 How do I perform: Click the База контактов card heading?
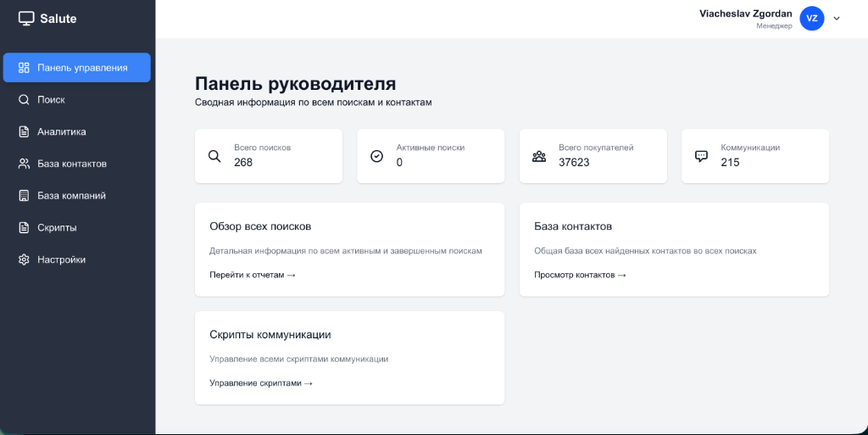pyautogui.click(x=573, y=226)
